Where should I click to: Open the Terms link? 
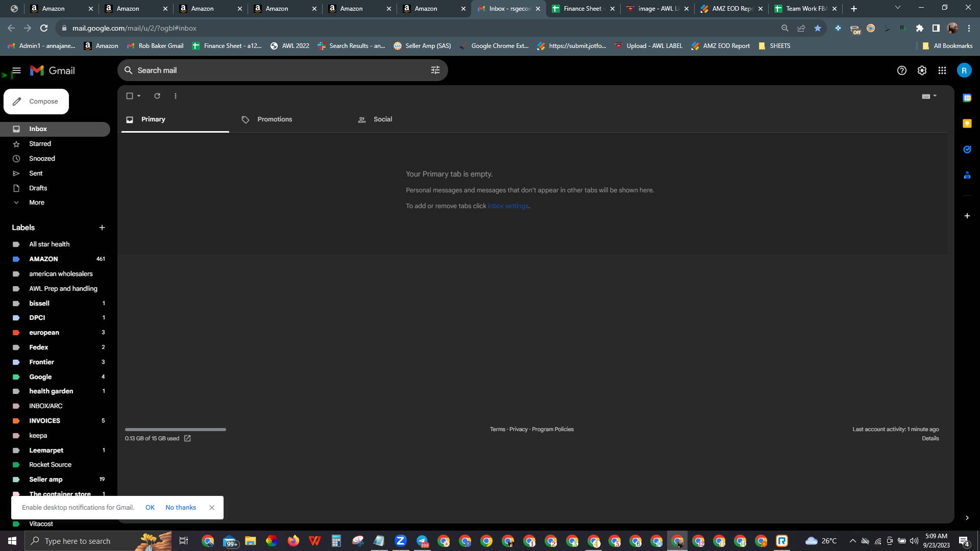point(498,430)
